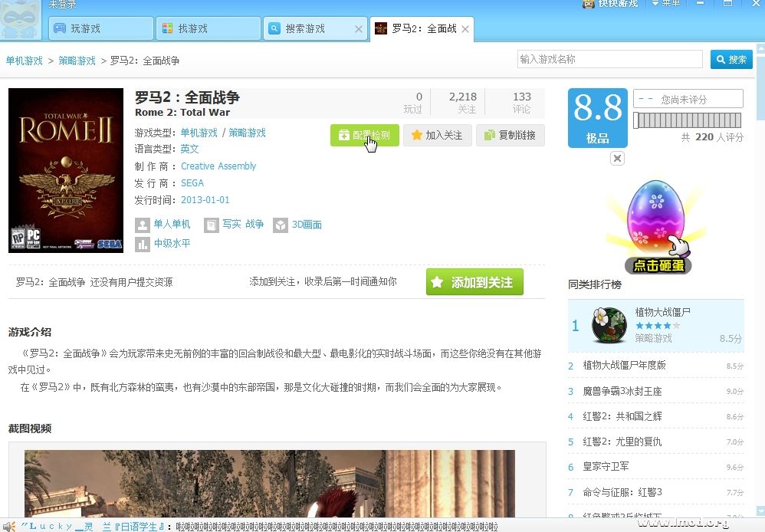The width and height of the screenshot is (765, 532).
Task: Open the Creative Assembly developer link
Action: [x=218, y=166]
